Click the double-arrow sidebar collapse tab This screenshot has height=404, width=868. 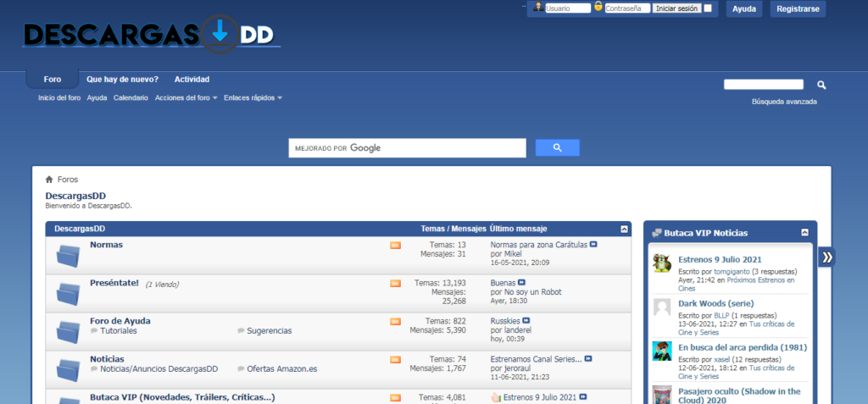click(x=826, y=257)
